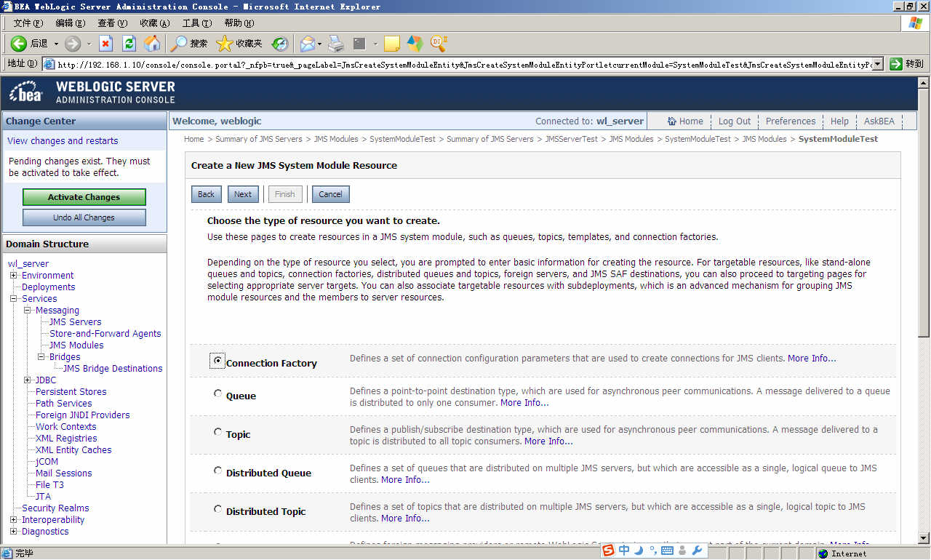
Task: Click the IE Back arrow icon
Action: pos(18,44)
